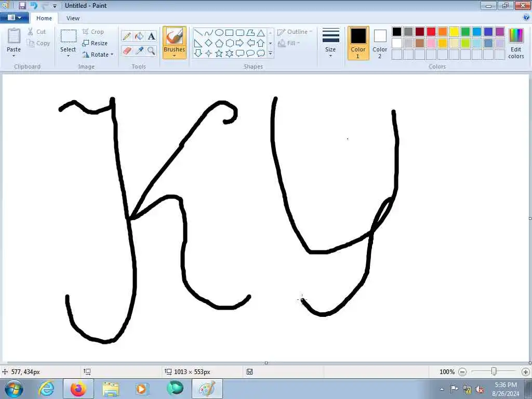The height and width of the screenshot is (399, 532).
Task: Choose the Diamond shape
Action: pos(209,43)
